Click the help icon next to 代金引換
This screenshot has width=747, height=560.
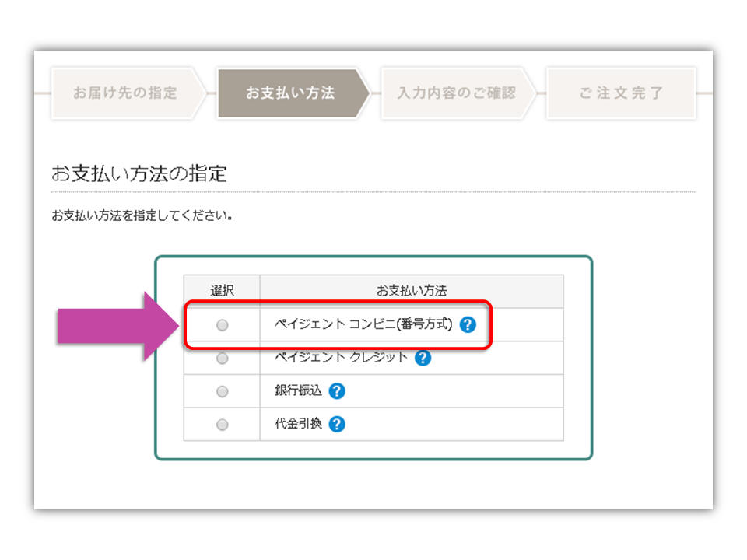tap(337, 424)
